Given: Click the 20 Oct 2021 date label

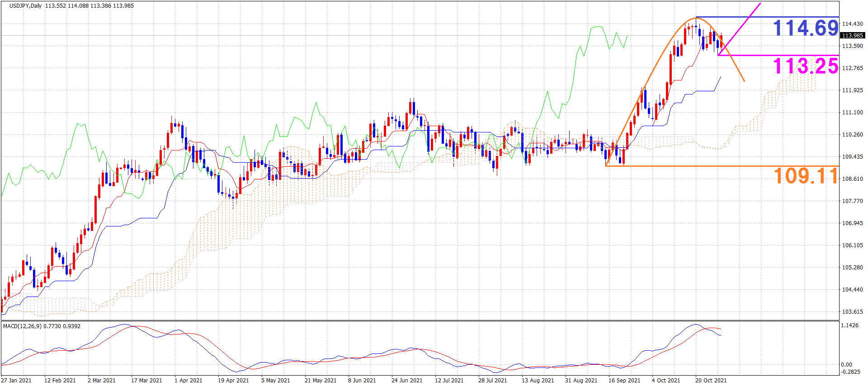Looking at the screenshot, I should [x=711, y=380].
